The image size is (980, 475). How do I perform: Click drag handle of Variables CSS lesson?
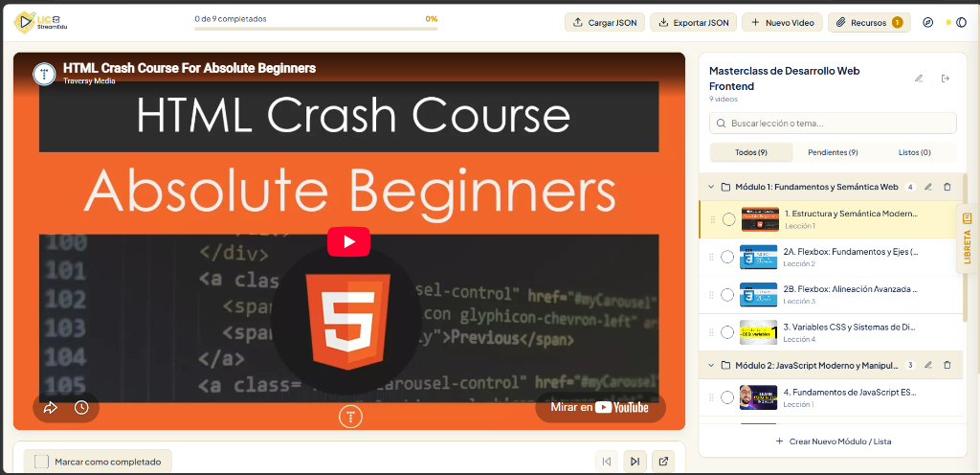tap(711, 332)
